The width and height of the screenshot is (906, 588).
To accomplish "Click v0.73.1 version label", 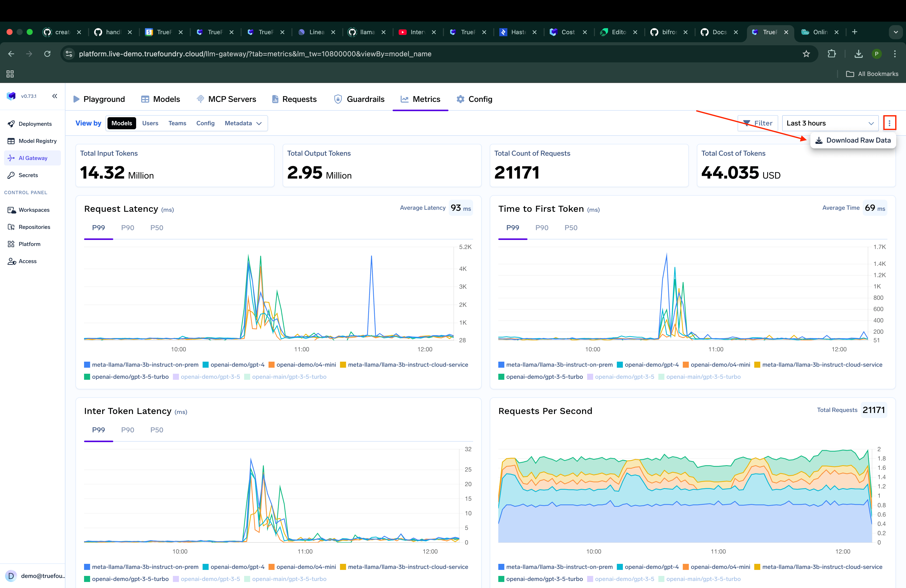I will click(x=29, y=96).
